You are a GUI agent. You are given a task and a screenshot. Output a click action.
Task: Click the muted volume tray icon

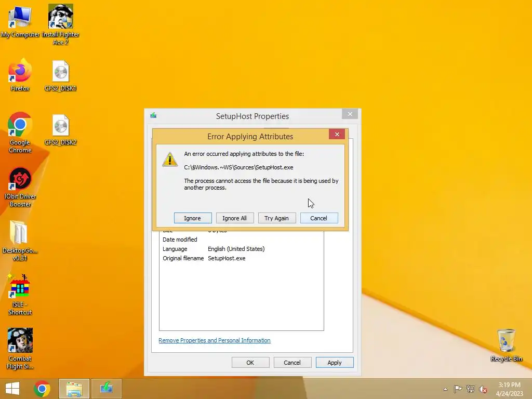tap(483, 389)
